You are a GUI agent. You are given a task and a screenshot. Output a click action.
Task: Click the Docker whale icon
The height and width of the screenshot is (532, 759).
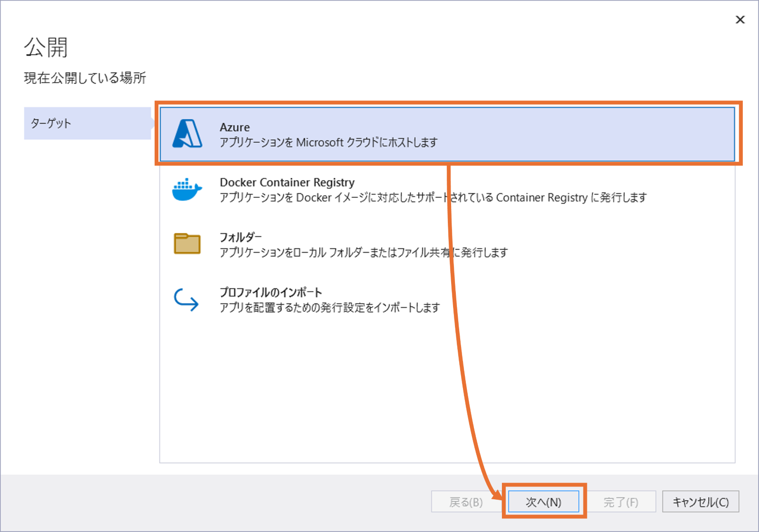[x=187, y=190]
